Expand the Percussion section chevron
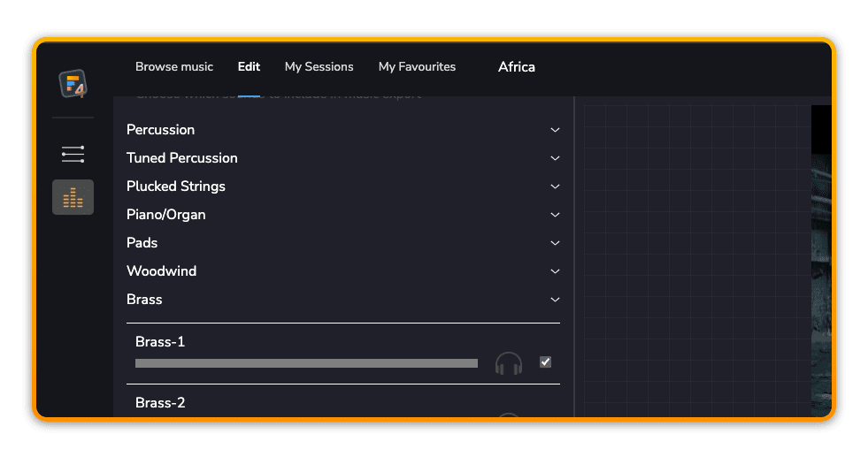The image size is (868, 472). click(555, 130)
